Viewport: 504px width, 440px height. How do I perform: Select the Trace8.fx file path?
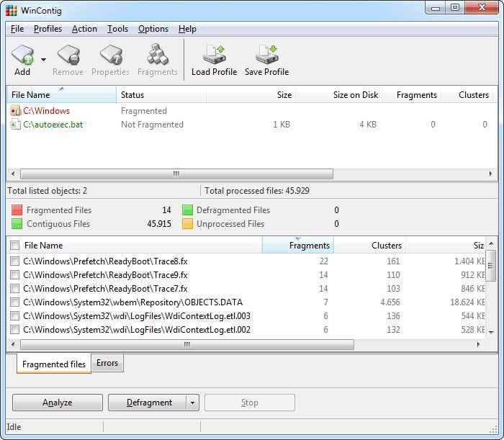[105, 261]
